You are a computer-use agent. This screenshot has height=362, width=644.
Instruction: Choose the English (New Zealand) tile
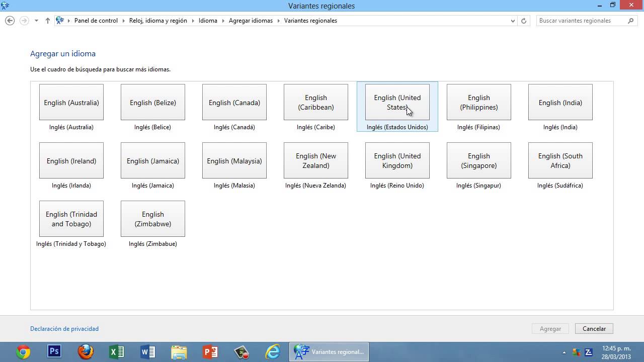pyautogui.click(x=316, y=160)
